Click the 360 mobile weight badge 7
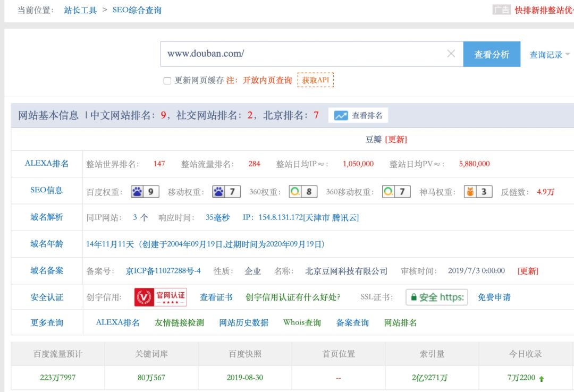 coord(396,192)
